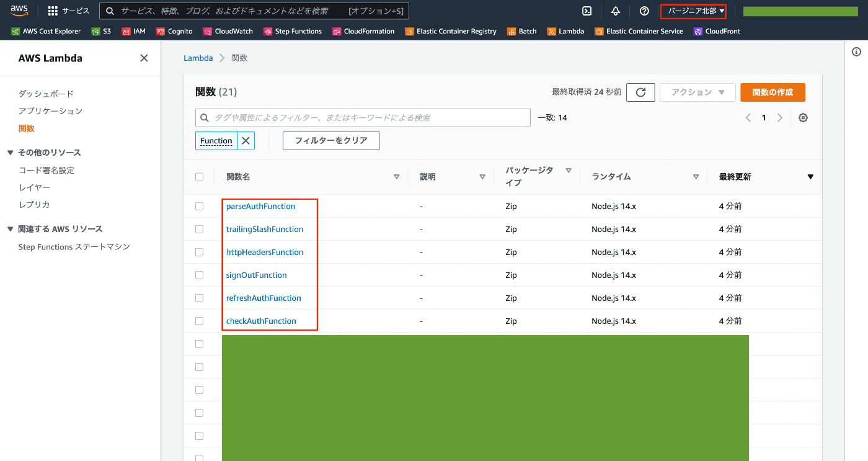Open レプリカ in sidebar
This screenshot has height=461, width=868.
[x=34, y=205]
